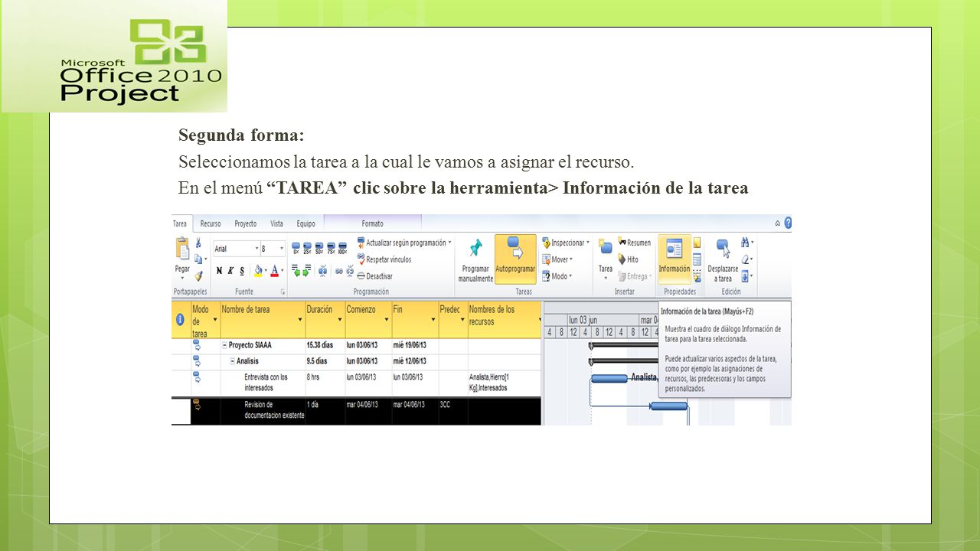The height and width of the screenshot is (551, 980).
Task: Toggle Bold N formatting
Action: 220,271
